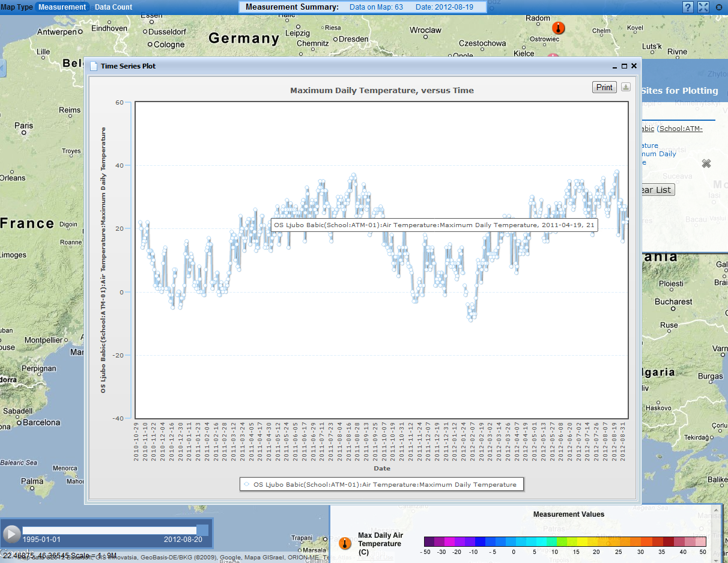
Task: Download the time series plot data
Action: tap(625, 87)
